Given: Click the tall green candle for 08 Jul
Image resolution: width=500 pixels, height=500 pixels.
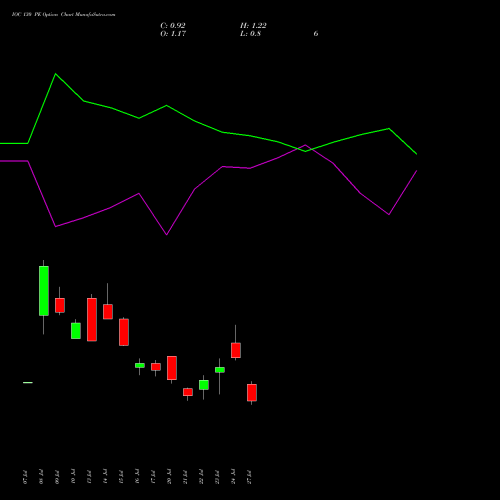Looking at the screenshot, I should (44, 291).
